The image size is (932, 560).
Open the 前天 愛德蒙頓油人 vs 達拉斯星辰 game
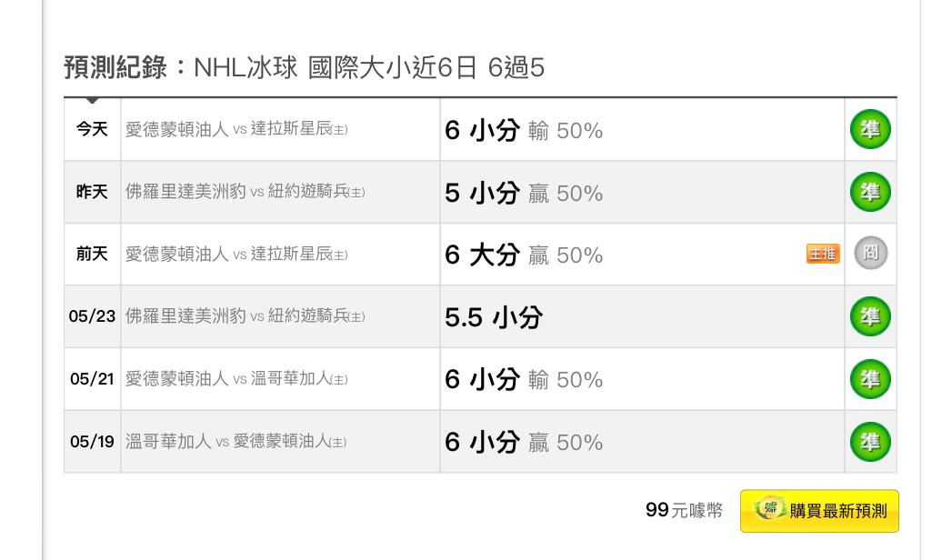(x=236, y=254)
